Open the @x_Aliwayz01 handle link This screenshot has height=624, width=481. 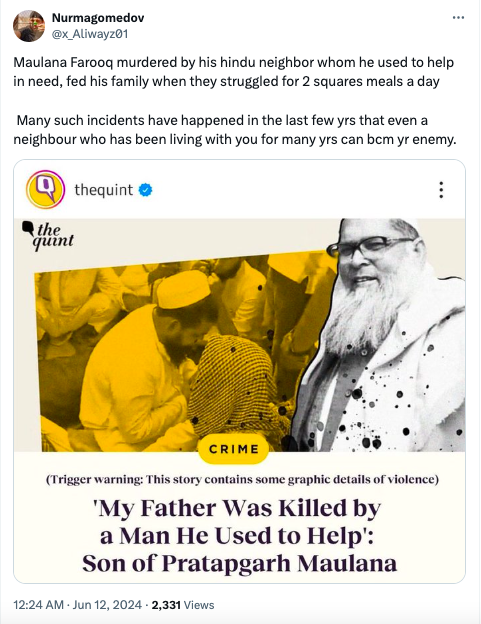click(x=90, y=34)
